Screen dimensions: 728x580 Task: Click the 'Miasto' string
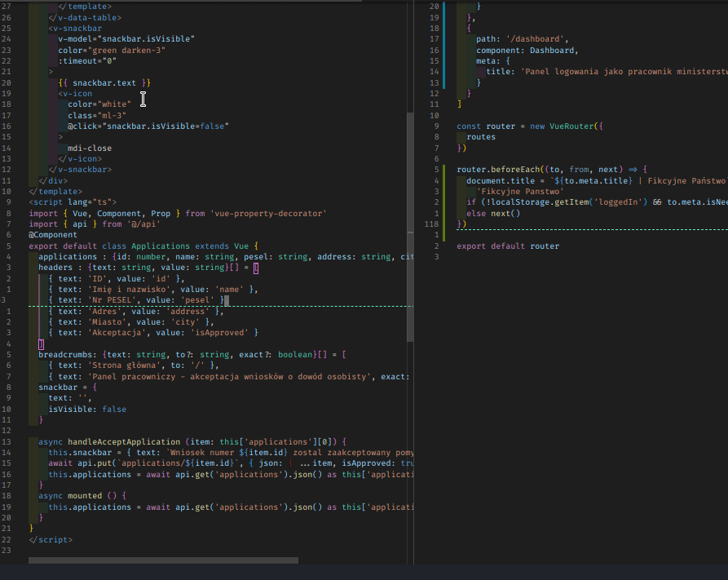tap(107, 321)
